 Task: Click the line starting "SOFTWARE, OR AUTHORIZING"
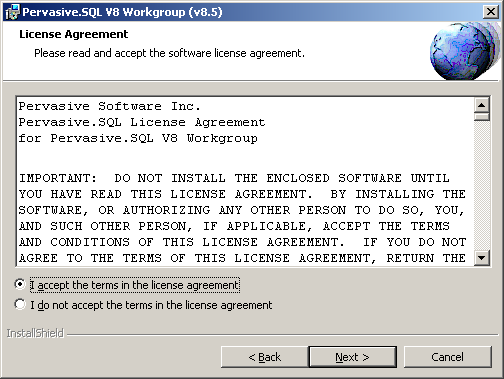242,210
